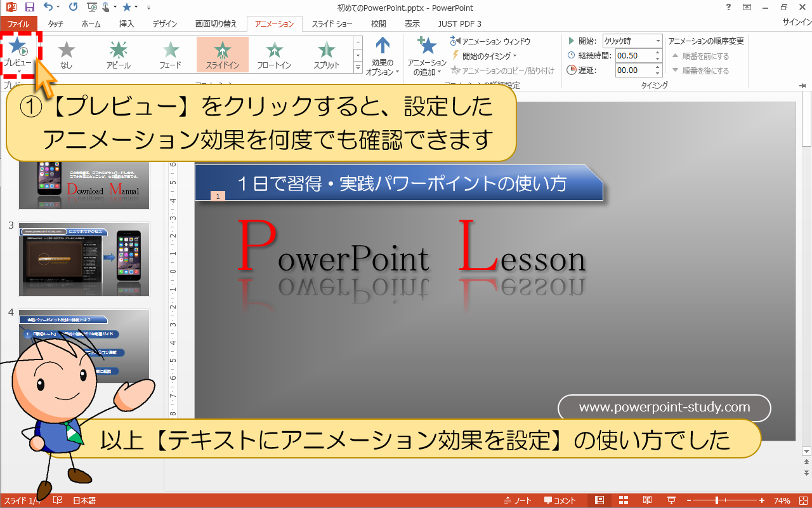This screenshot has width=812, height=508.
Task: Click the 遅延 delay field
Action: tap(635, 70)
